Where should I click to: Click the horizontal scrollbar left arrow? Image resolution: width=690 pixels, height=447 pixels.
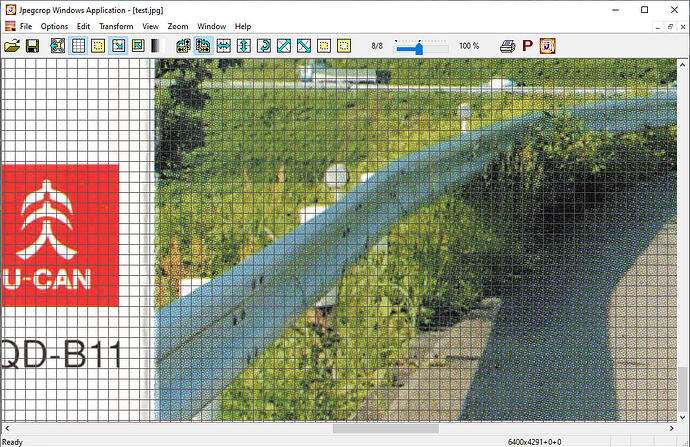click(x=7, y=428)
